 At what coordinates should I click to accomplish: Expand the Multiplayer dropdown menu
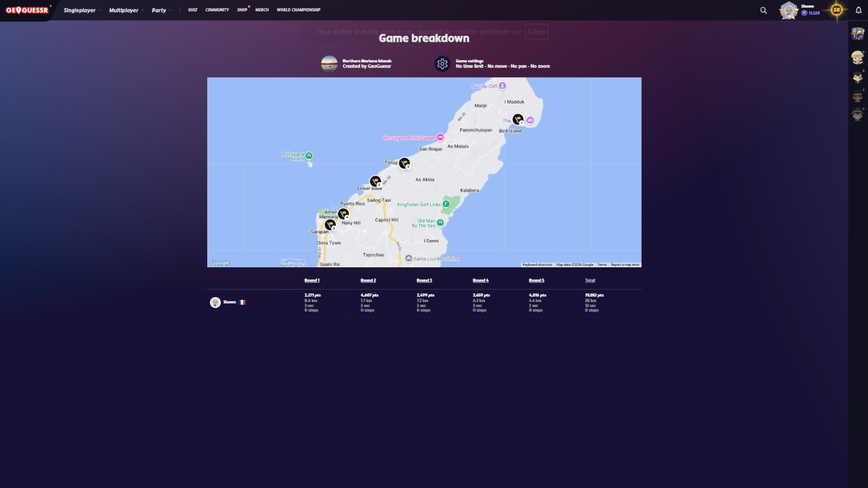point(126,10)
